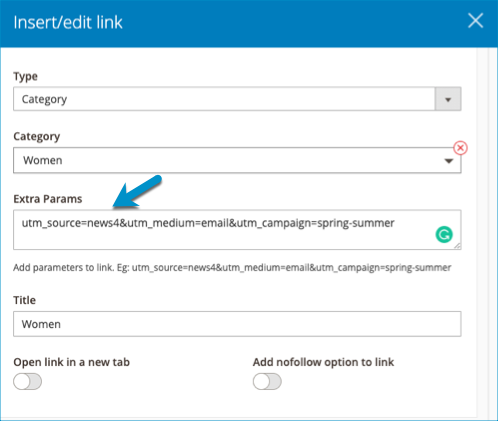The height and width of the screenshot is (421, 498).
Task: Enable the Open link in a new tab switch
Action: (x=28, y=382)
